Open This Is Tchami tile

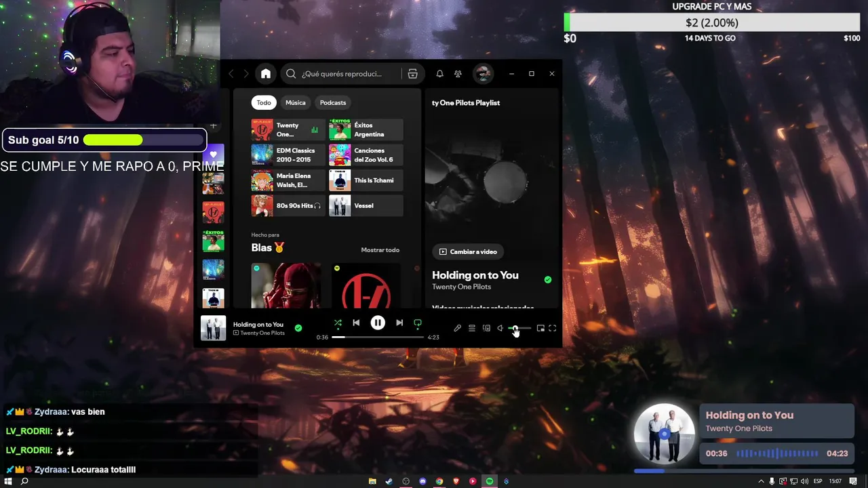point(366,180)
